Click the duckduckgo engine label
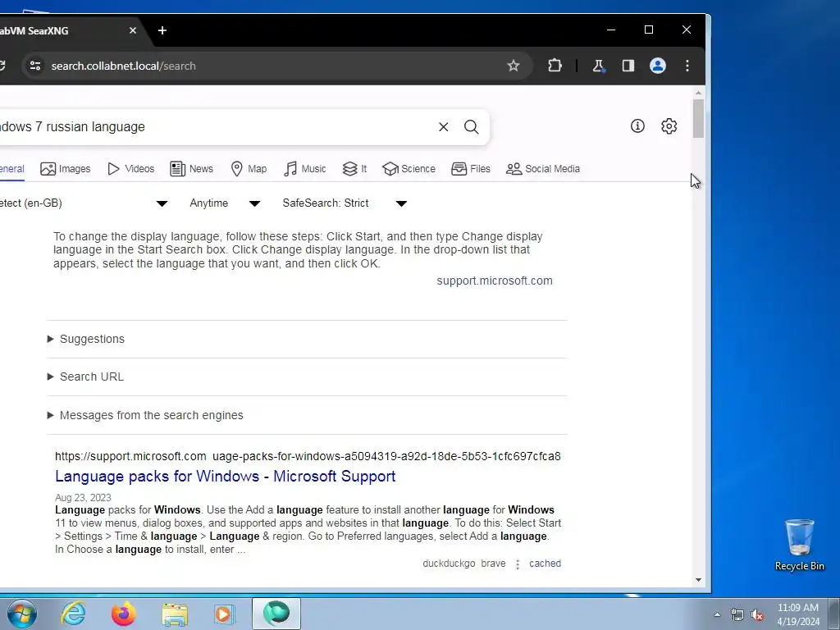Viewport: 840px width, 630px height. 449,564
